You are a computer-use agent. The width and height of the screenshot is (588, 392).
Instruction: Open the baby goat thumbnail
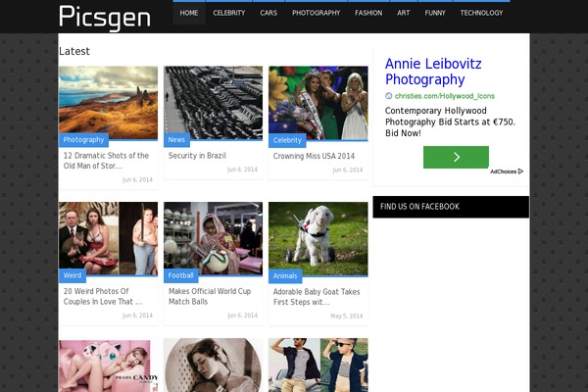pyautogui.click(x=318, y=239)
